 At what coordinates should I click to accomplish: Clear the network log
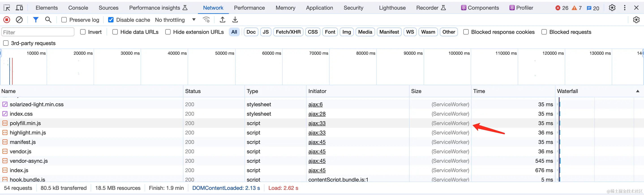19,19
